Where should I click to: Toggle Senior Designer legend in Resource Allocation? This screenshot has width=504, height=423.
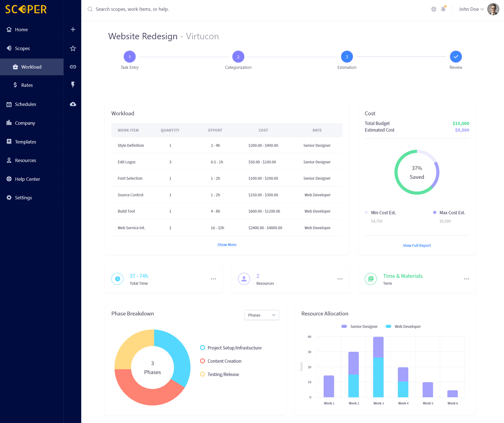[x=359, y=327]
